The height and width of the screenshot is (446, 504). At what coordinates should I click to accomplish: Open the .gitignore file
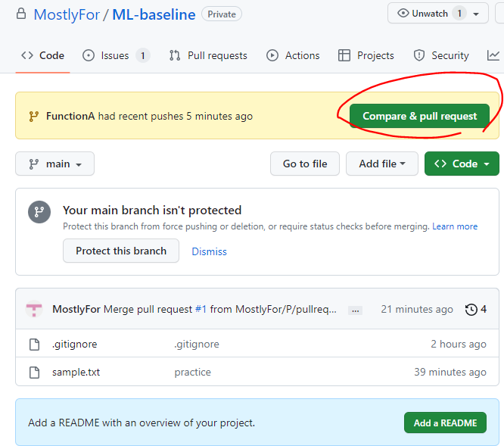(75, 344)
